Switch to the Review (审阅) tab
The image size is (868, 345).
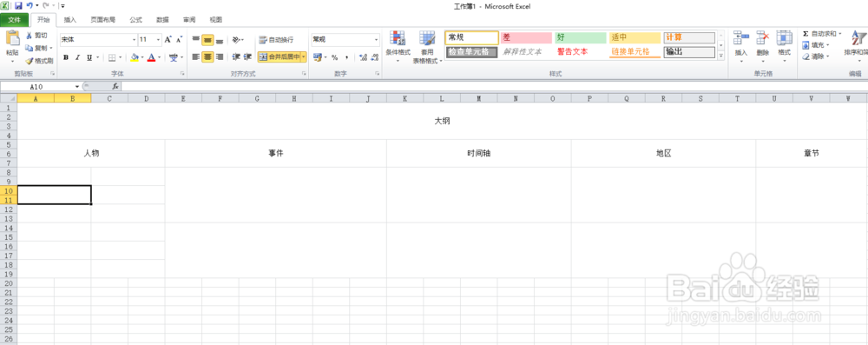(x=189, y=20)
